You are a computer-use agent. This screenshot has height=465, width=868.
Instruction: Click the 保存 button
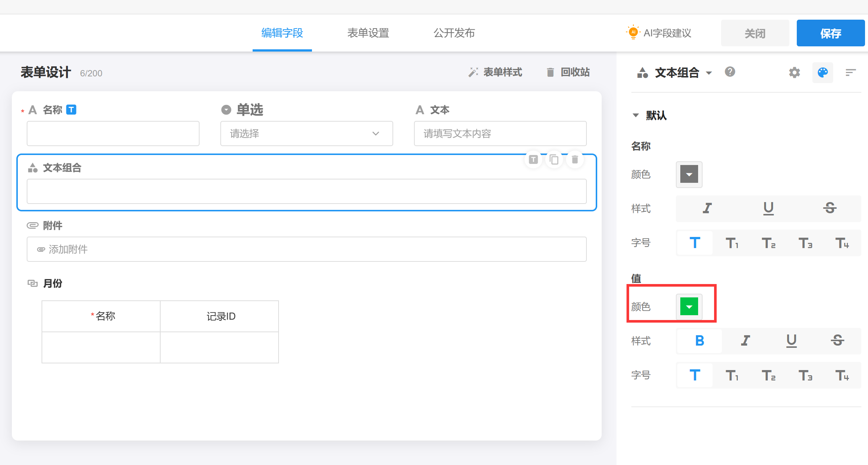click(x=830, y=33)
